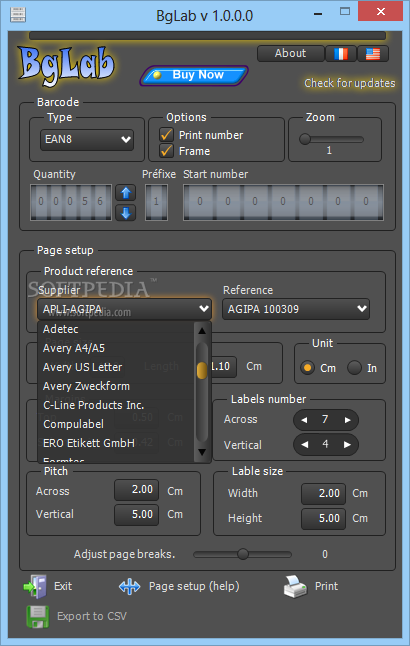The image size is (410, 646).
Task: Increase quantity with the up arrow
Action: (126, 192)
